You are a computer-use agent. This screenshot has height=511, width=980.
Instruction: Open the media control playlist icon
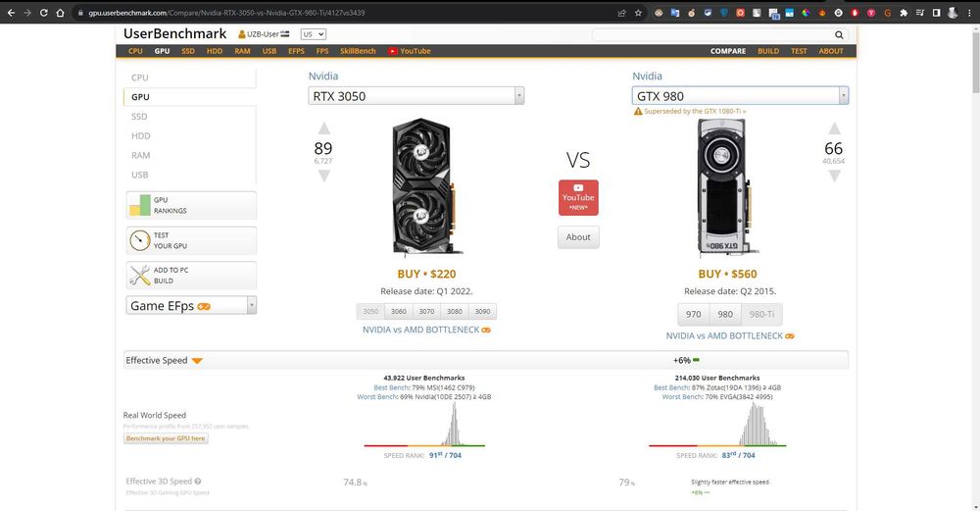click(920, 13)
